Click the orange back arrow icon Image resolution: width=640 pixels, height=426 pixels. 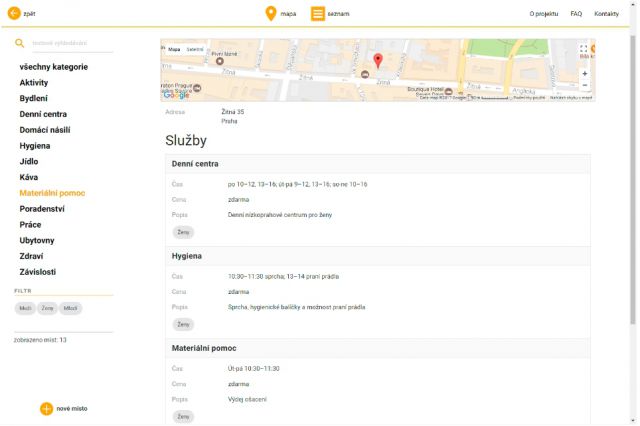tap(14, 13)
